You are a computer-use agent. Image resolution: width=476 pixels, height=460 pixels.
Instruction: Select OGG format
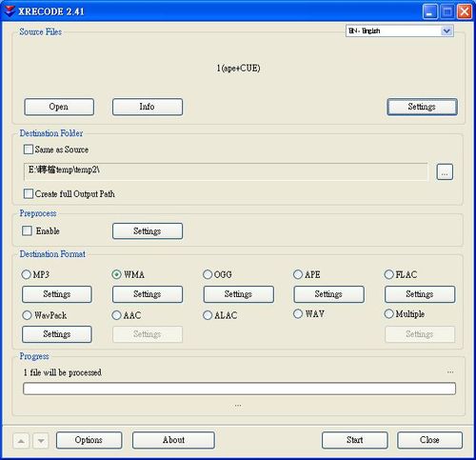208,274
